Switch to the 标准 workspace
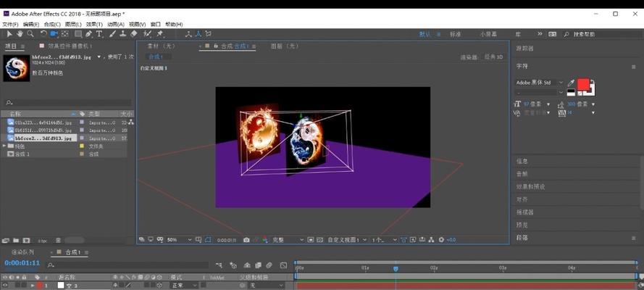 [x=456, y=35]
